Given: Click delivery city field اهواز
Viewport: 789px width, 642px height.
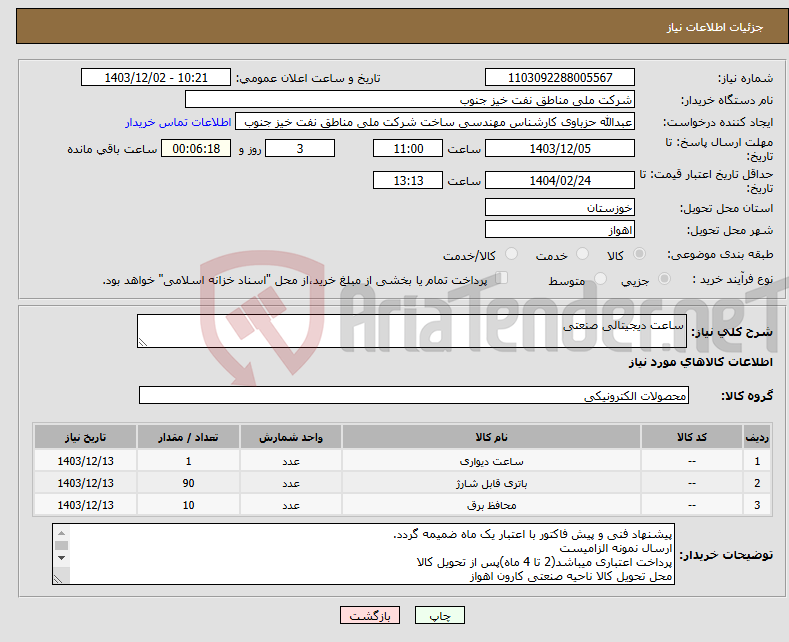Looking at the screenshot, I should pyautogui.click(x=560, y=229).
